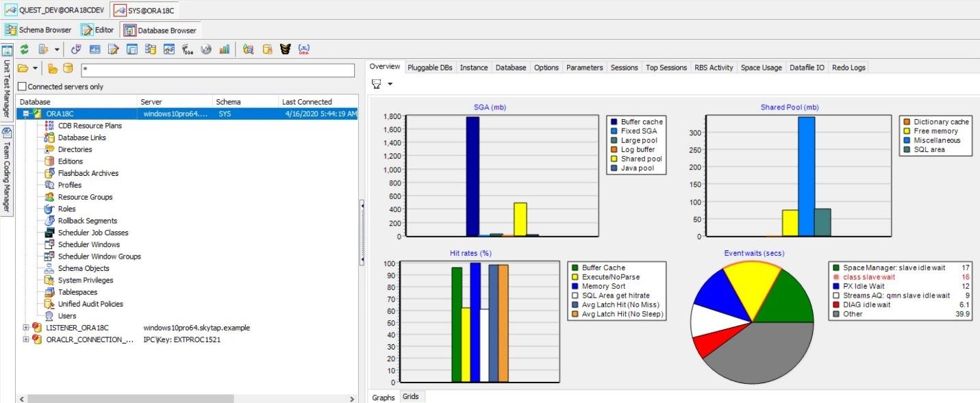Screen dimensions: 980x403
Task: Click the session window toolbar icon
Action: 132,49
